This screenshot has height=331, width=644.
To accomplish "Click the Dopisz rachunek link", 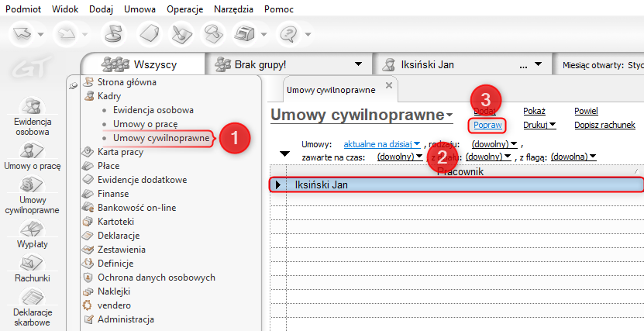I will (604, 125).
